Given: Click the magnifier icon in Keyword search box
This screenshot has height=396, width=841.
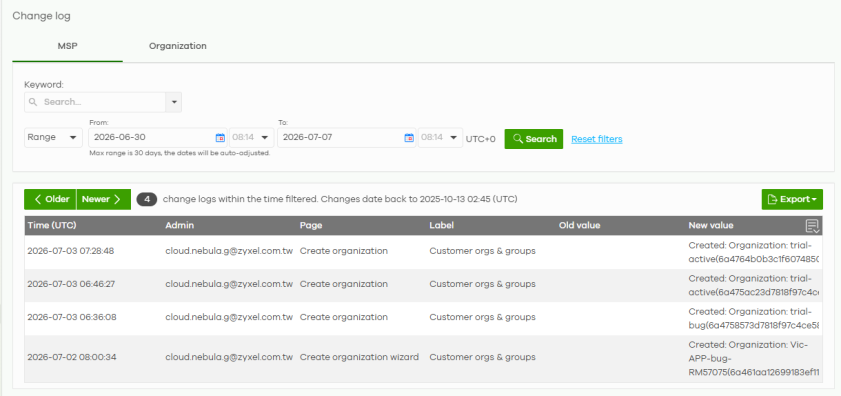Looking at the screenshot, I should [x=33, y=102].
